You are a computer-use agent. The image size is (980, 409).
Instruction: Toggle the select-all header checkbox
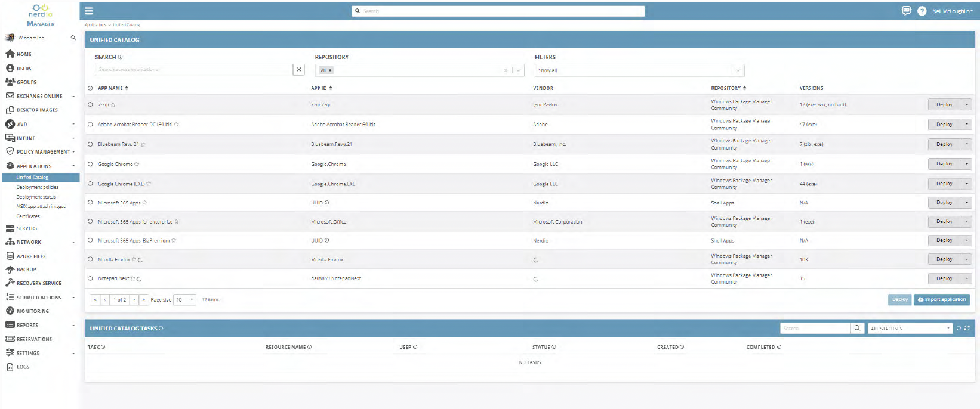(90, 88)
